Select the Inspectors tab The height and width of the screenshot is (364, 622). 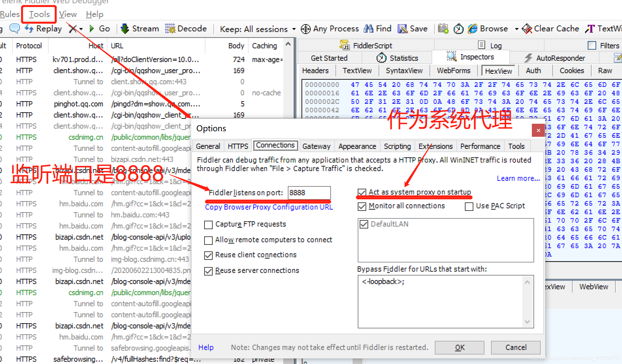[470, 57]
